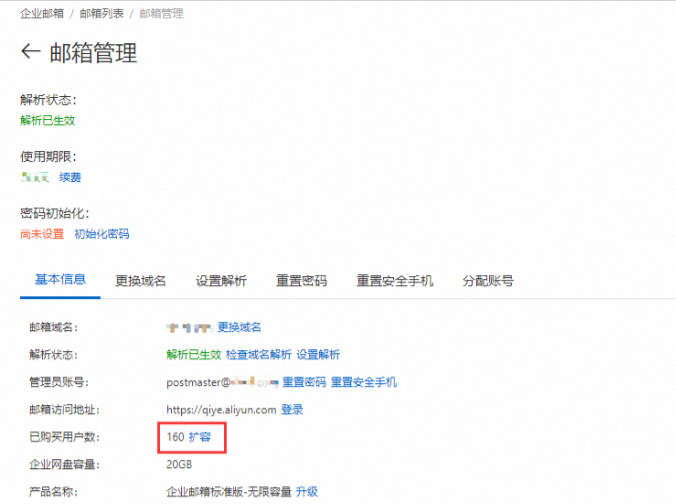This screenshot has width=676, height=504.
Task: Click 升级 link in 产品名称 row
Action: point(307,491)
